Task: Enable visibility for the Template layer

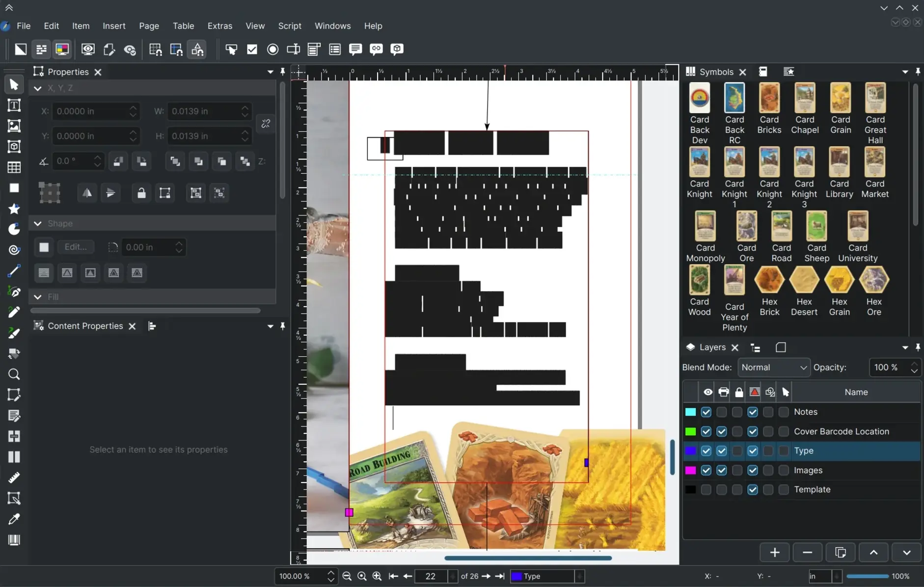Action: pyautogui.click(x=706, y=490)
